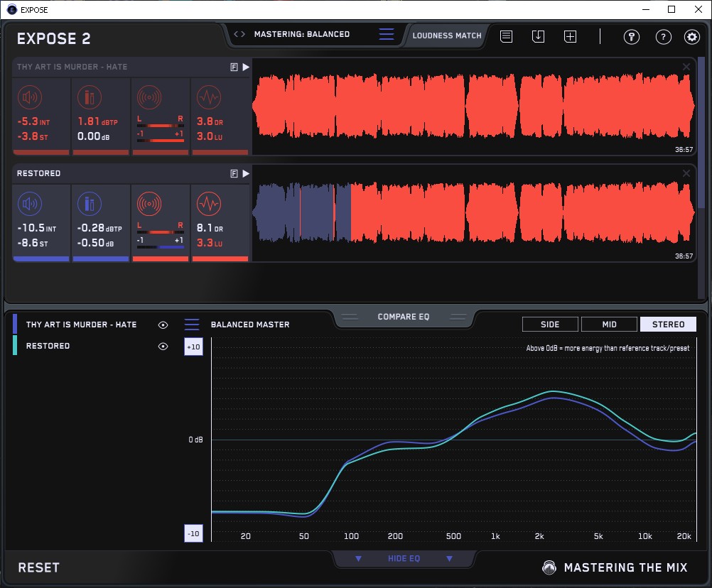Click the +10 EQ scale button
This screenshot has width=712, height=588.
click(193, 347)
